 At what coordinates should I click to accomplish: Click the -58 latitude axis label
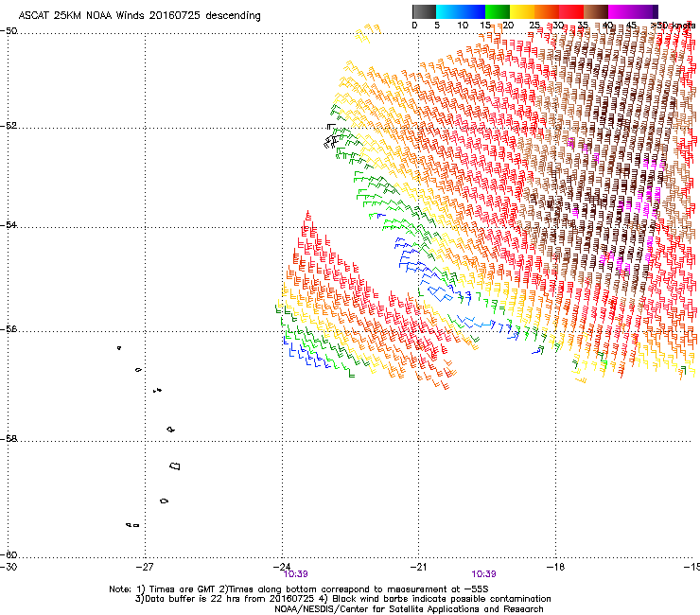coord(9,439)
